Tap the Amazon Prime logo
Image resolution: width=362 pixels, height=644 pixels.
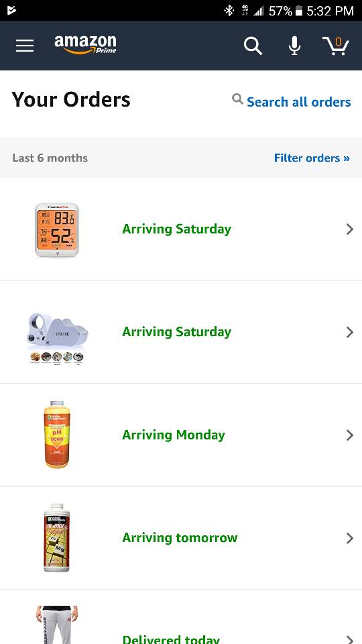point(85,45)
